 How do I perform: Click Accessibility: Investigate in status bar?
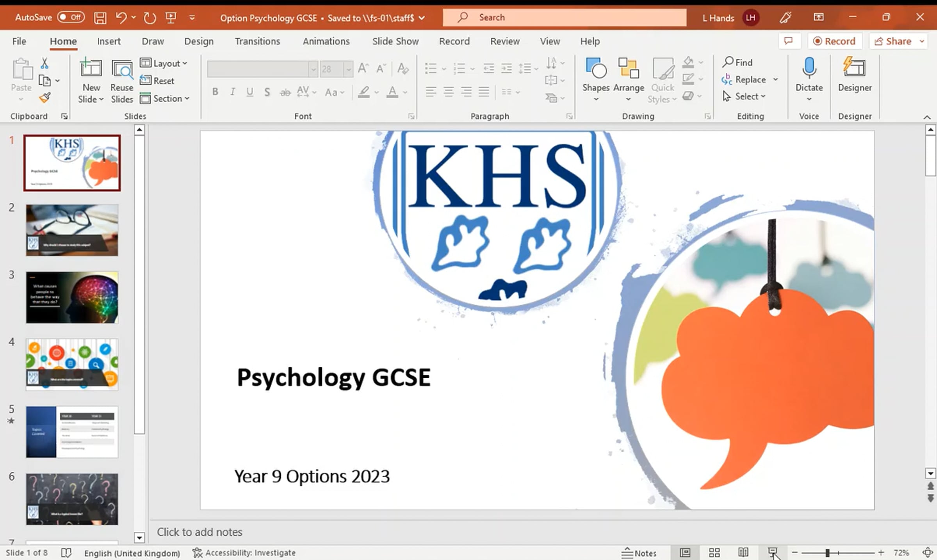[244, 553]
